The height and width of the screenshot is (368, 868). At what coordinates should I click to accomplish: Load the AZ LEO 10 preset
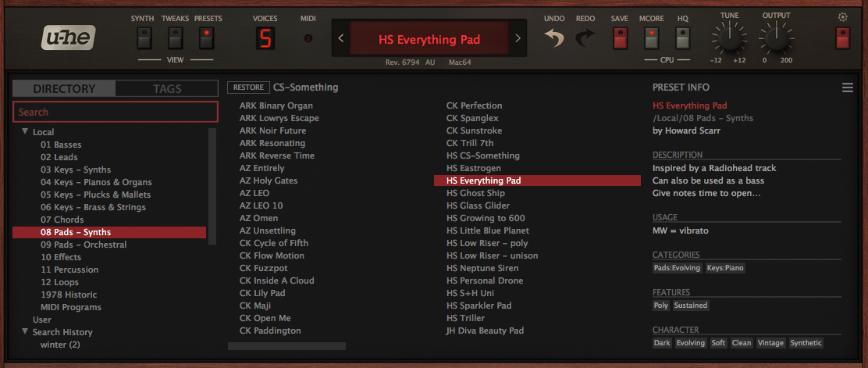(261, 205)
